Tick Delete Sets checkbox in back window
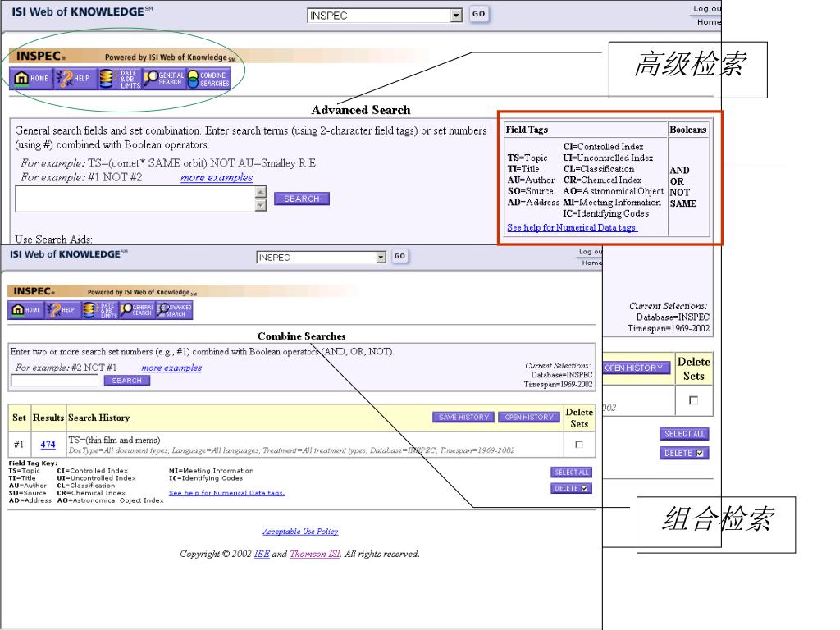 point(693,400)
